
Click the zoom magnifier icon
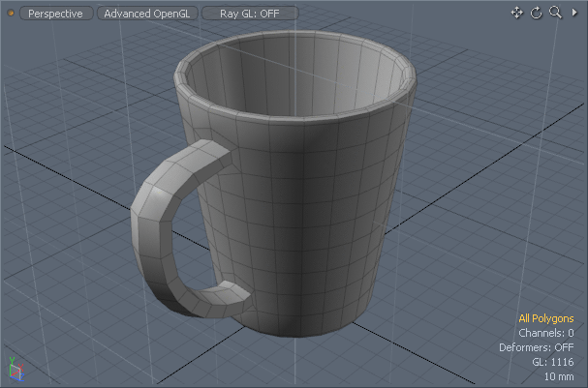pos(555,13)
